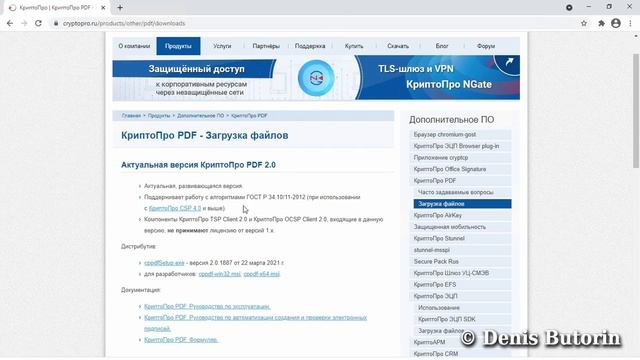This screenshot has height=360, width=640.
Task: Open Руководство по эксплуатации document link
Action: [x=207, y=307]
